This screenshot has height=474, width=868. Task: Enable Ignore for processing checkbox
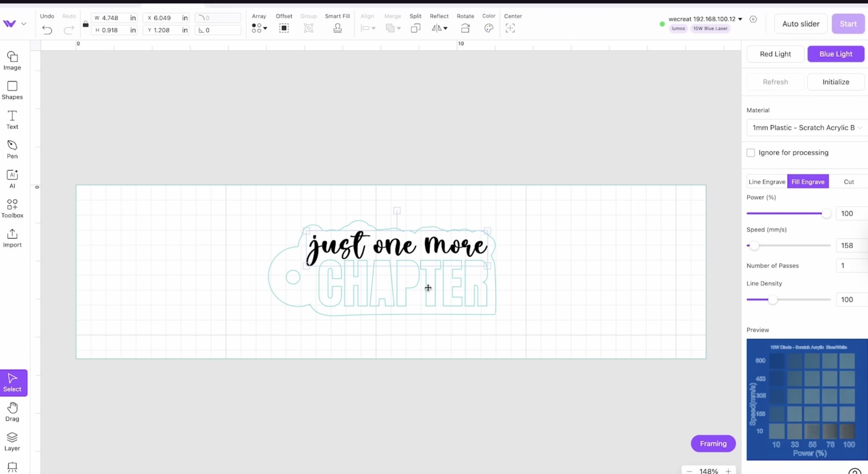point(751,152)
